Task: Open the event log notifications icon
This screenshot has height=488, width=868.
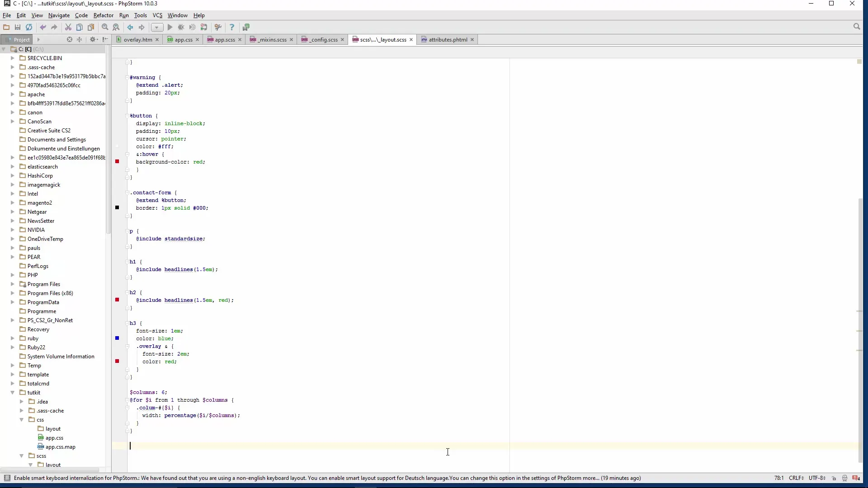Action: [856, 478]
